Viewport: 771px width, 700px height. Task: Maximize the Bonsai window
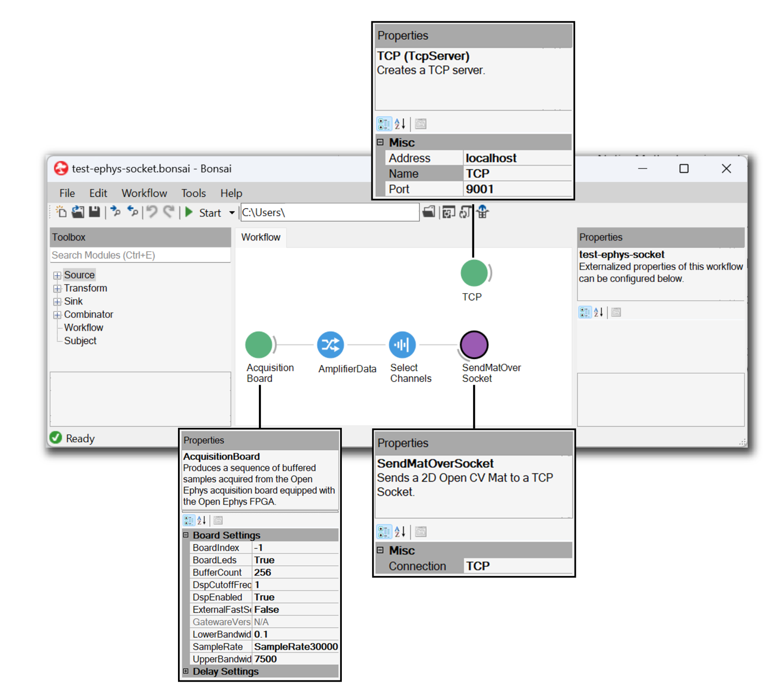(684, 169)
